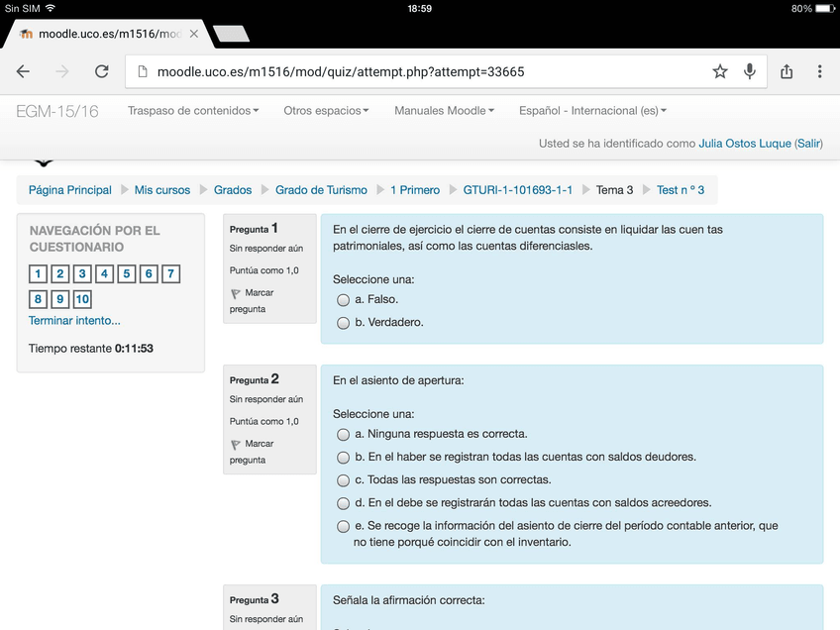The height and width of the screenshot is (630, 840).
Task: Jump to question 5 in quiz navigation
Action: (x=127, y=273)
